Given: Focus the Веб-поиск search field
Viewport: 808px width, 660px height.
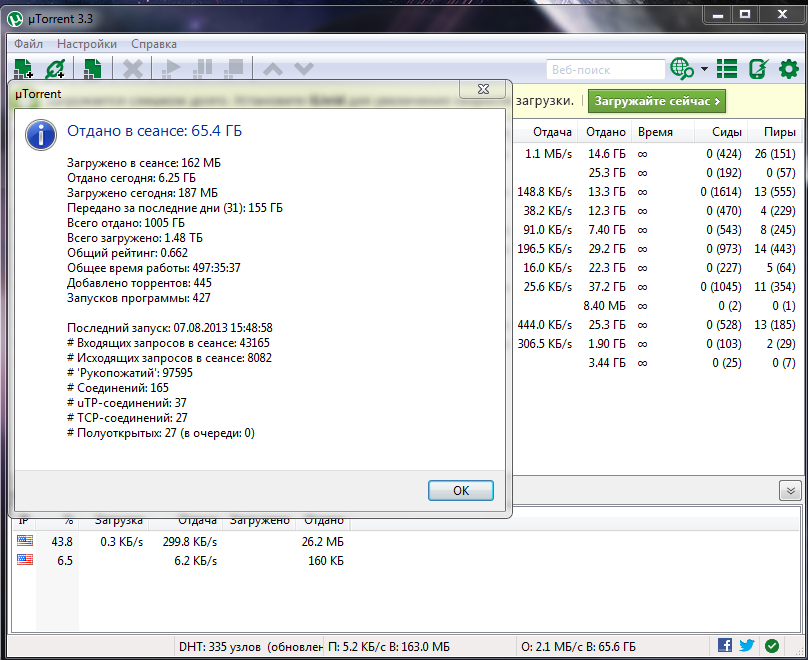Looking at the screenshot, I should 605,70.
